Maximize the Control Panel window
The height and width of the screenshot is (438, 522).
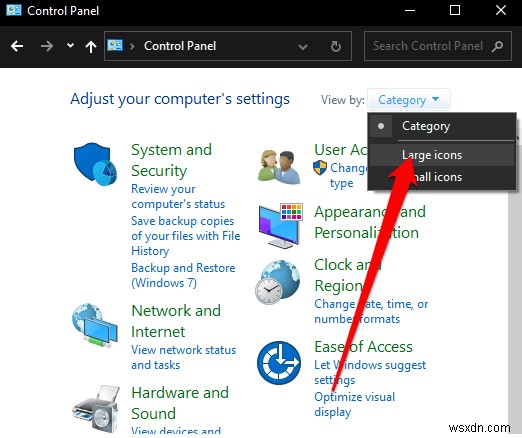coord(455,10)
